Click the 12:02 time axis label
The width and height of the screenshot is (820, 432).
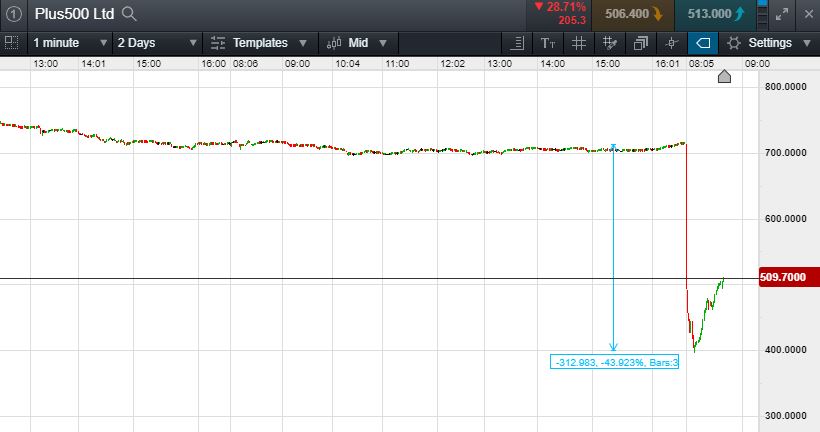click(x=452, y=64)
